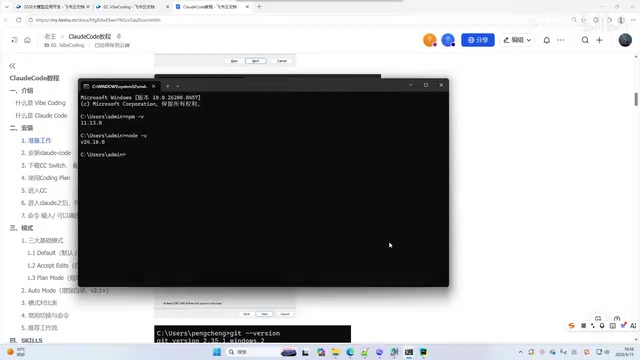Select the ClaudeCode教程 outline title

click(34, 78)
